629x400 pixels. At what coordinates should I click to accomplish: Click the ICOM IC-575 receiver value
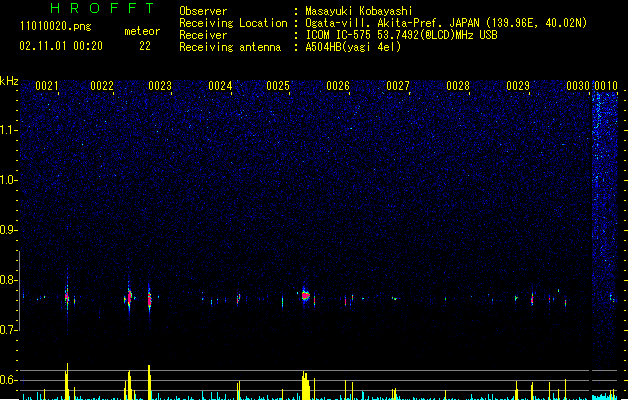(402, 35)
